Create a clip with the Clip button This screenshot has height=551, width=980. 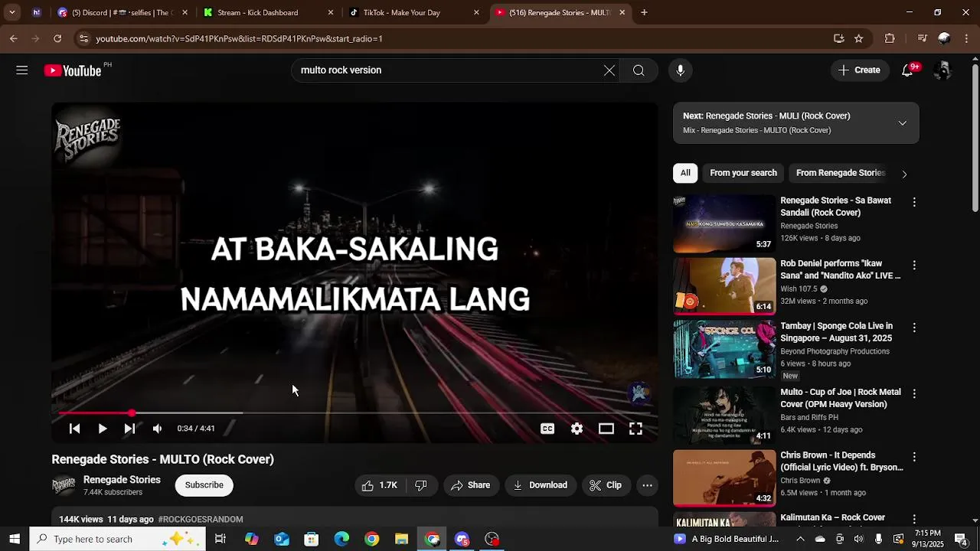[x=606, y=485]
